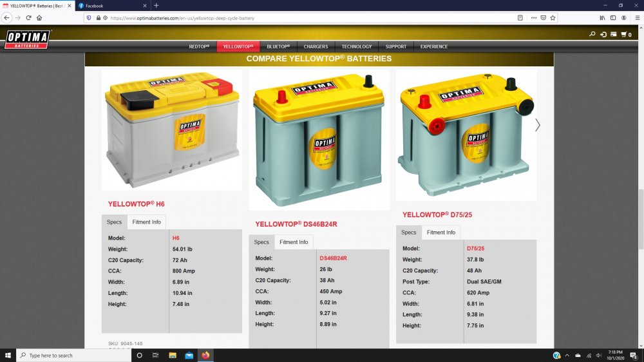This screenshot has height=362, width=644.
Task: Open a new browser tab
Action: tap(156, 6)
